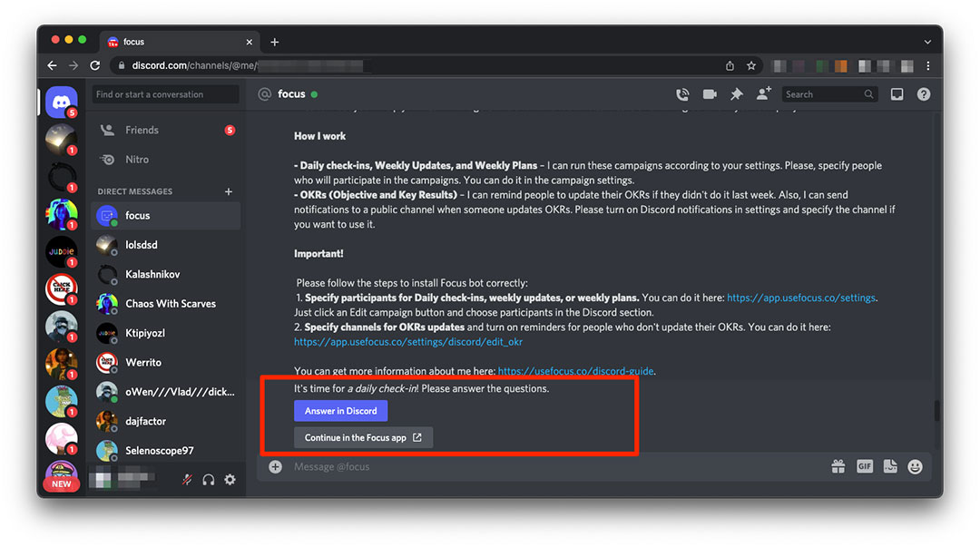980x547 pixels.
Task: Open the JUDDIE server icon
Action: 62,251
